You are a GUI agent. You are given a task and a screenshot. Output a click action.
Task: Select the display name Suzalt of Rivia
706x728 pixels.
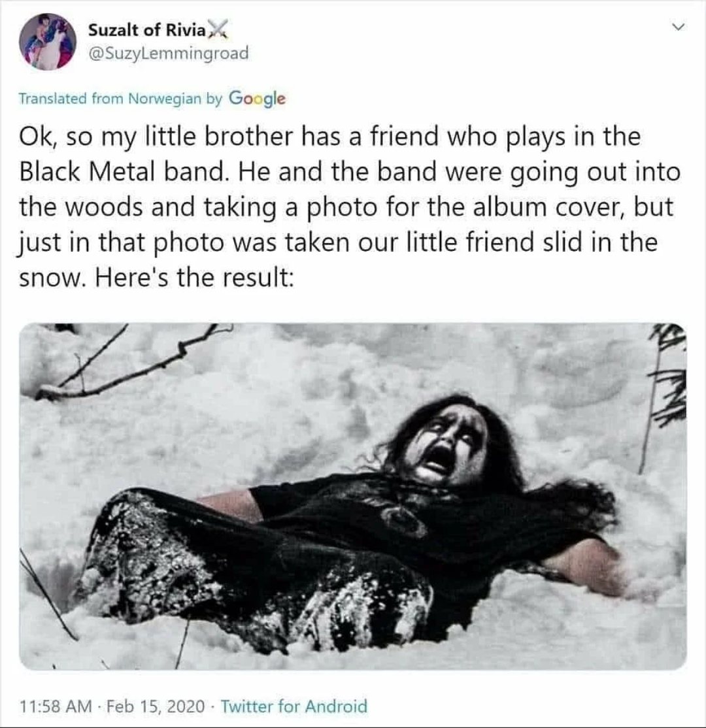coord(146,29)
